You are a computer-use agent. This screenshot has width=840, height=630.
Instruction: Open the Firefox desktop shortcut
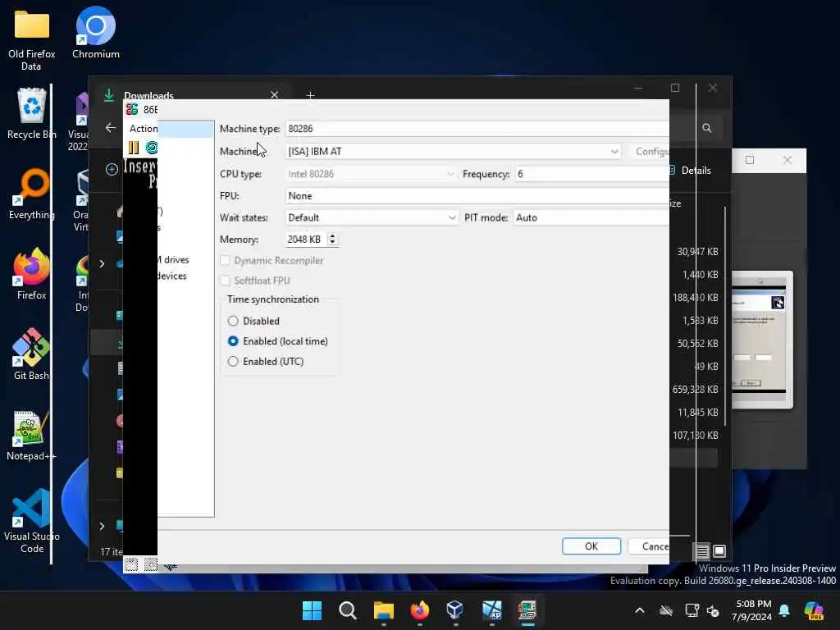pos(32,274)
